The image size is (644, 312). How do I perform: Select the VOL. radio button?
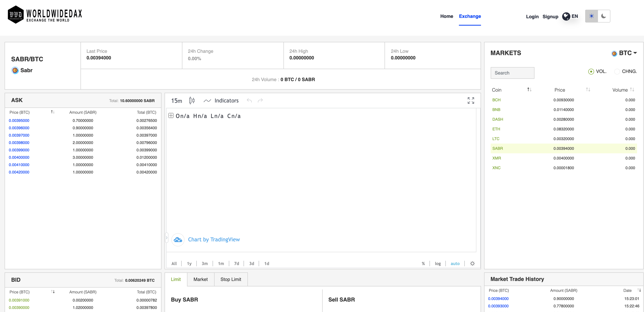pos(591,72)
